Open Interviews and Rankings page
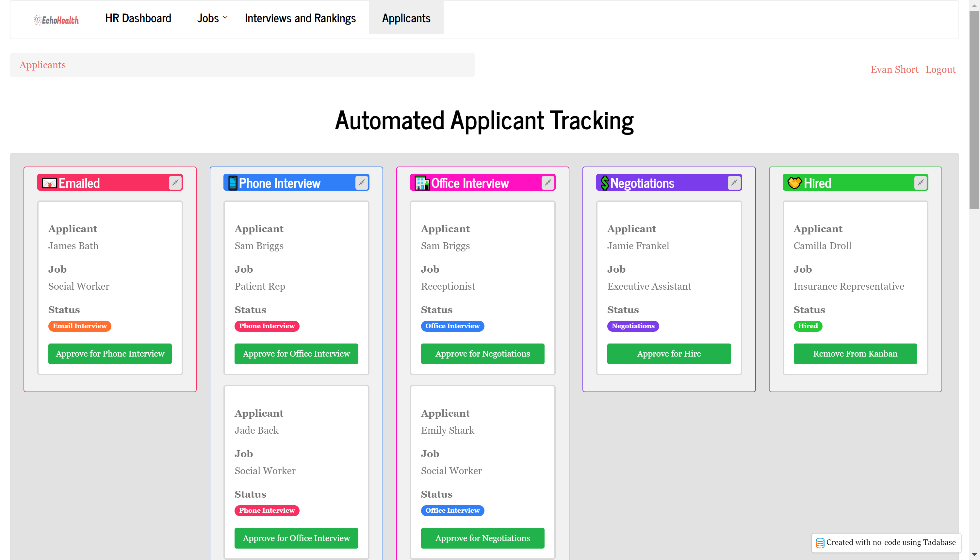 pyautogui.click(x=300, y=18)
